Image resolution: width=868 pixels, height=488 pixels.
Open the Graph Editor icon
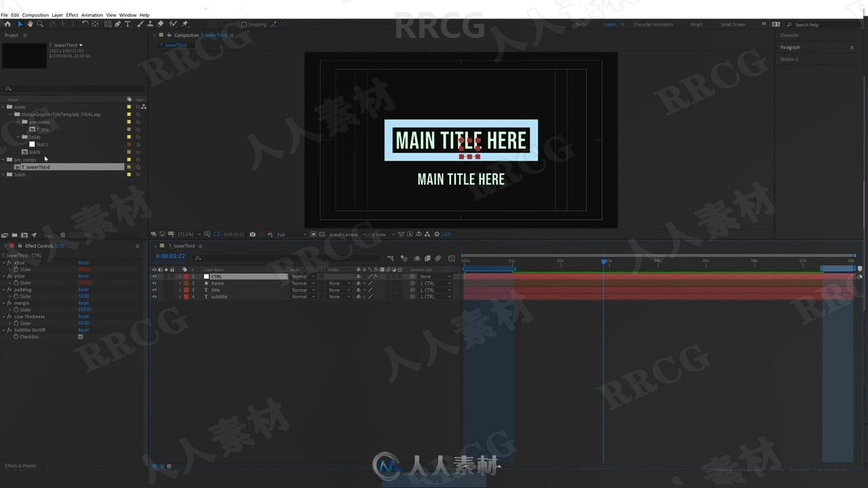point(452,258)
